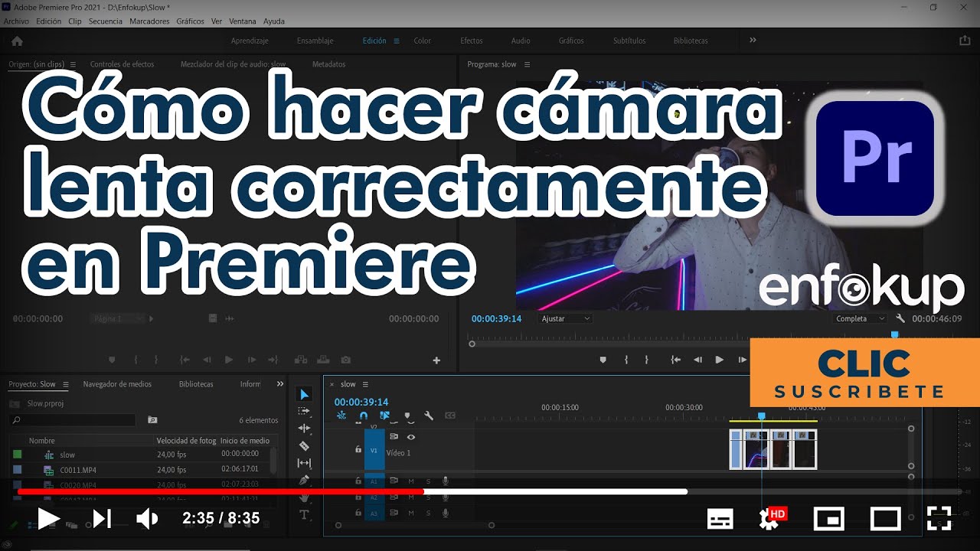Open the Completa playback resolution dropdown
Screen dimensions: 980x551
[860, 318]
